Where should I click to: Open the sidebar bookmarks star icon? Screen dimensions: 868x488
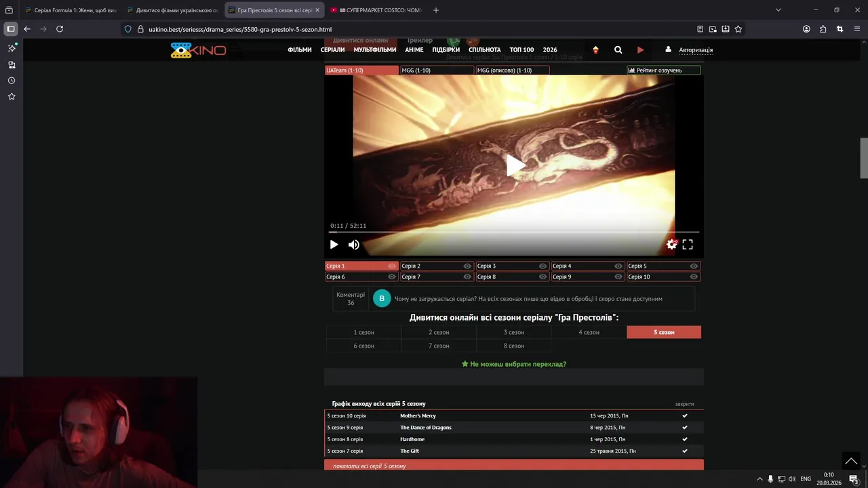[x=12, y=97]
